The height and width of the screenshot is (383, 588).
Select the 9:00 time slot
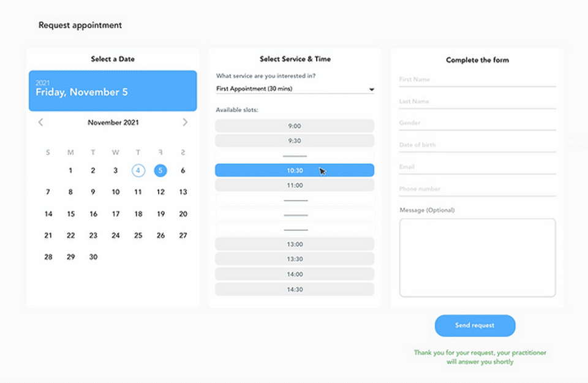click(x=295, y=126)
